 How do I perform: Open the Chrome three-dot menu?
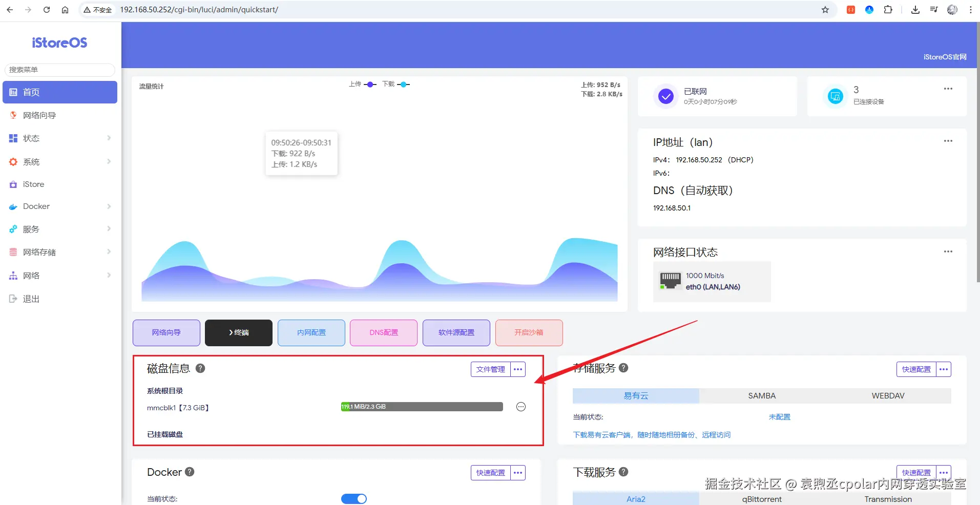click(x=971, y=10)
